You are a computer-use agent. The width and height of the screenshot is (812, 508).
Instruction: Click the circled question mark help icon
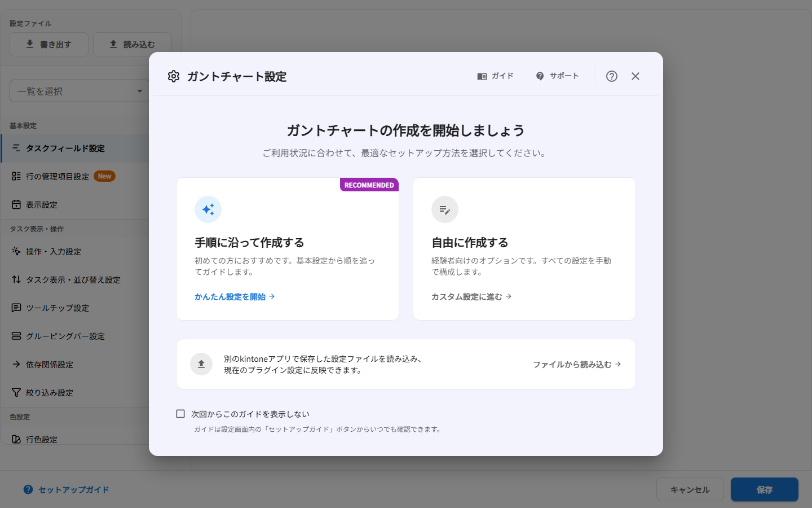[612, 76]
